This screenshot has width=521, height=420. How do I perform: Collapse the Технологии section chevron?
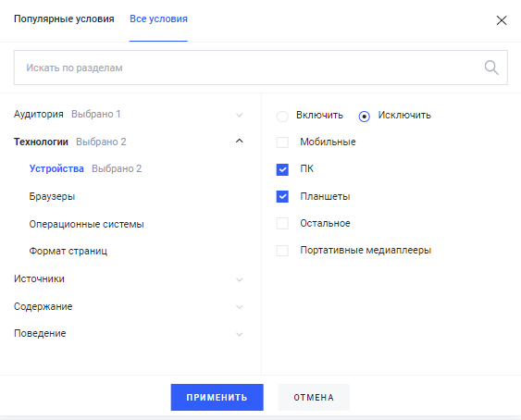(240, 141)
